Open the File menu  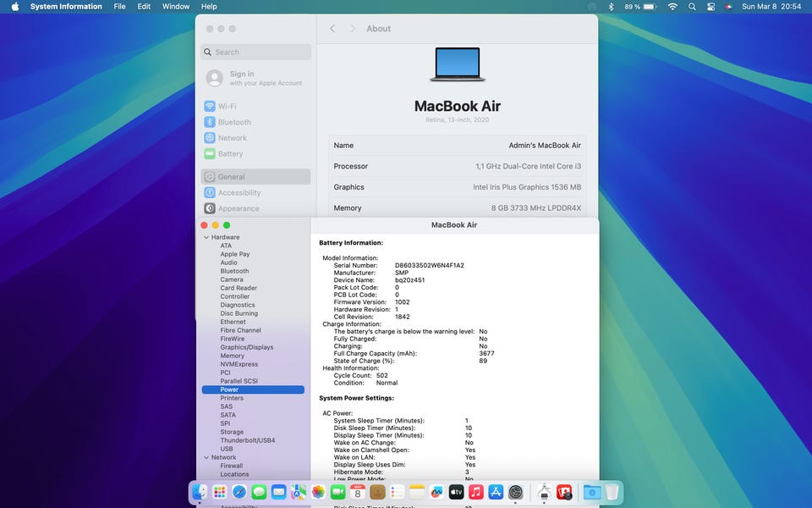tap(119, 7)
